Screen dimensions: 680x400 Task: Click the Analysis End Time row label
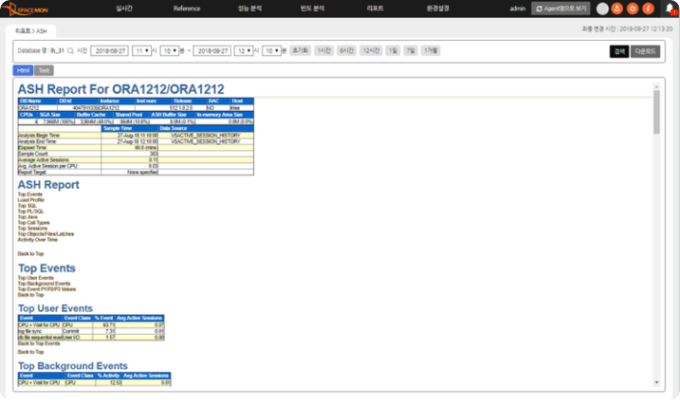pyautogui.click(x=37, y=141)
